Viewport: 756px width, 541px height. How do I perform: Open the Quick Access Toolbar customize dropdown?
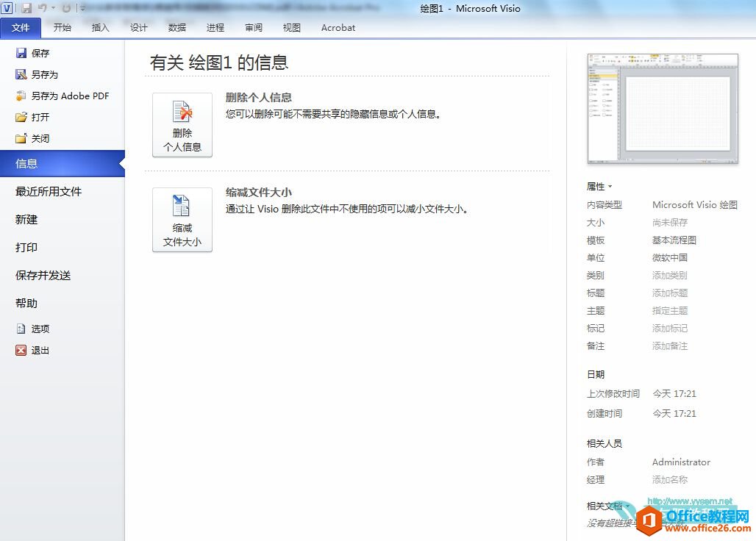click(82, 9)
